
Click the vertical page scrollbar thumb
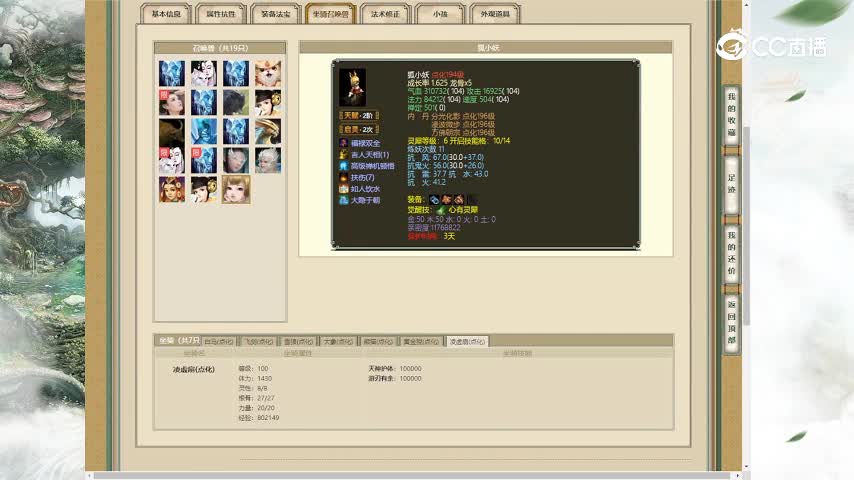(x=747, y=225)
